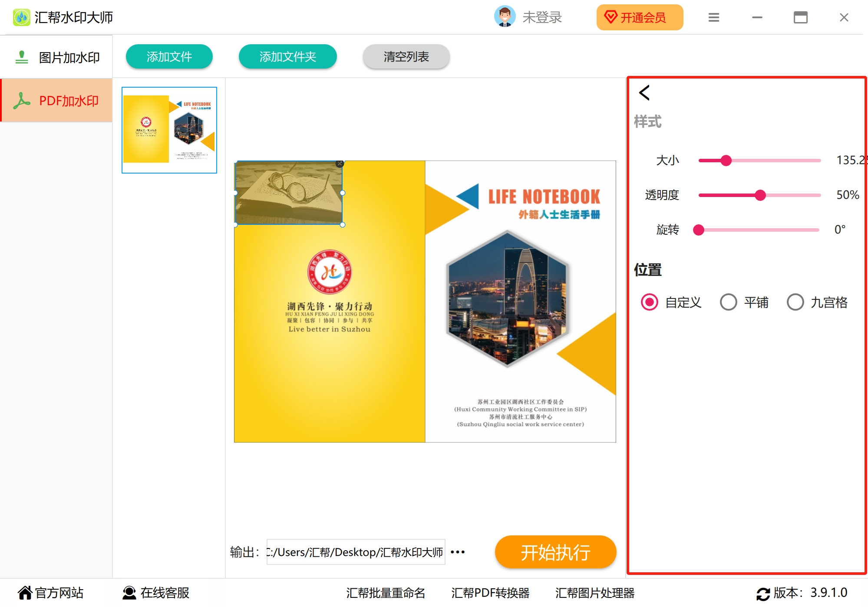This screenshot has width=868, height=607.
Task: Open the hamburger menu icon
Action: click(x=713, y=17)
